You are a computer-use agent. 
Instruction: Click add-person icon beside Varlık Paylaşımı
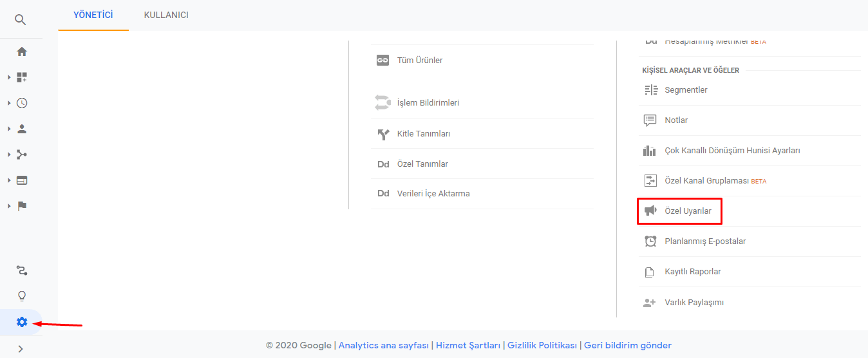[650, 302]
